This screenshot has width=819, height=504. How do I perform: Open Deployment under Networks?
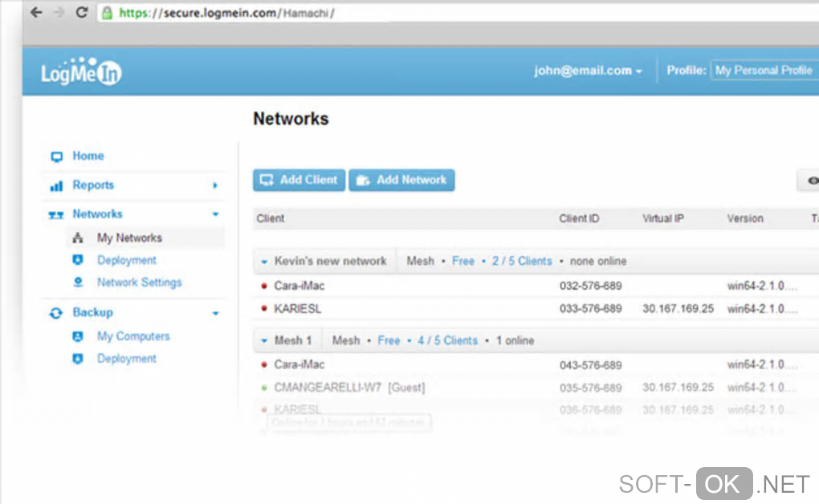pos(126,260)
